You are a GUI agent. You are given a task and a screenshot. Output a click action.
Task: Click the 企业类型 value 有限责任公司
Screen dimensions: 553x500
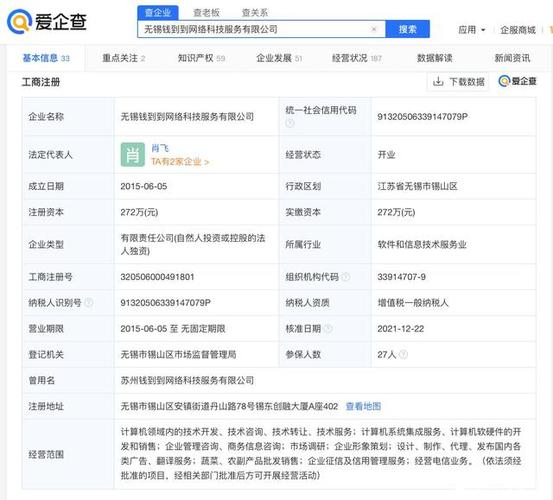coord(193,244)
